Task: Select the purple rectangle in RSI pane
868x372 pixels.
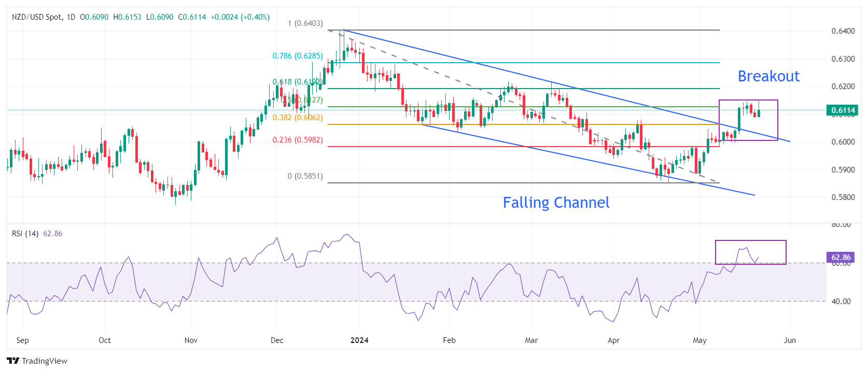Action: click(751, 252)
